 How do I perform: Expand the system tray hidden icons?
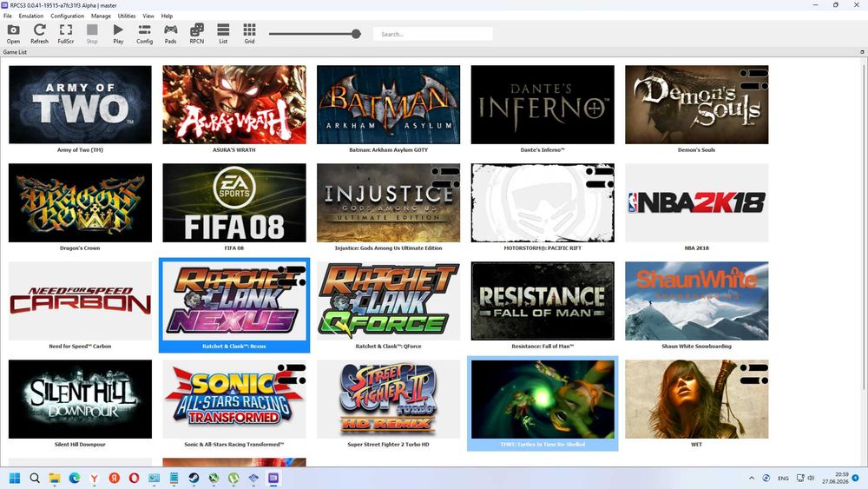(x=751, y=478)
